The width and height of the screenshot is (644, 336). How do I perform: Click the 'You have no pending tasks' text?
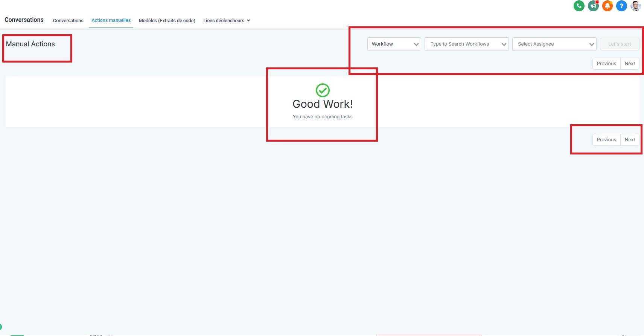pos(323,117)
